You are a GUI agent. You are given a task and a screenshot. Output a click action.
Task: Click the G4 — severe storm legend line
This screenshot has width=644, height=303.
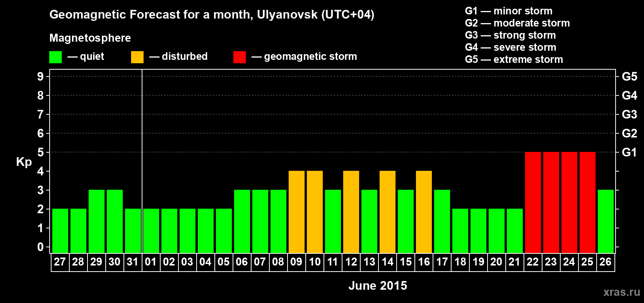point(511,47)
